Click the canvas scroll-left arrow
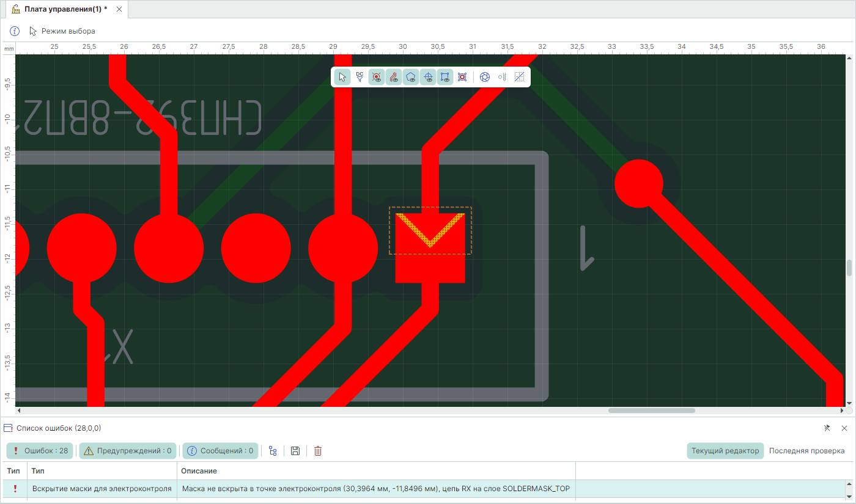This screenshot has height=504, width=856. (x=18, y=411)
